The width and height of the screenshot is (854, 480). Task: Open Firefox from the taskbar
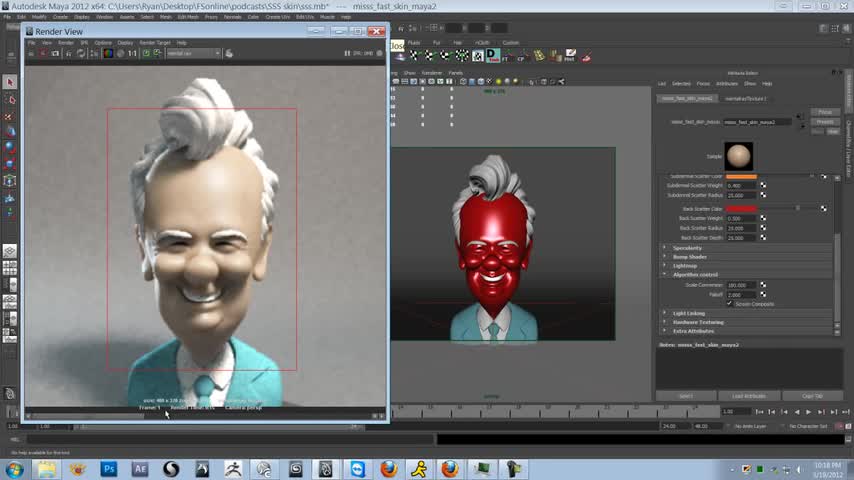[389, 469]
